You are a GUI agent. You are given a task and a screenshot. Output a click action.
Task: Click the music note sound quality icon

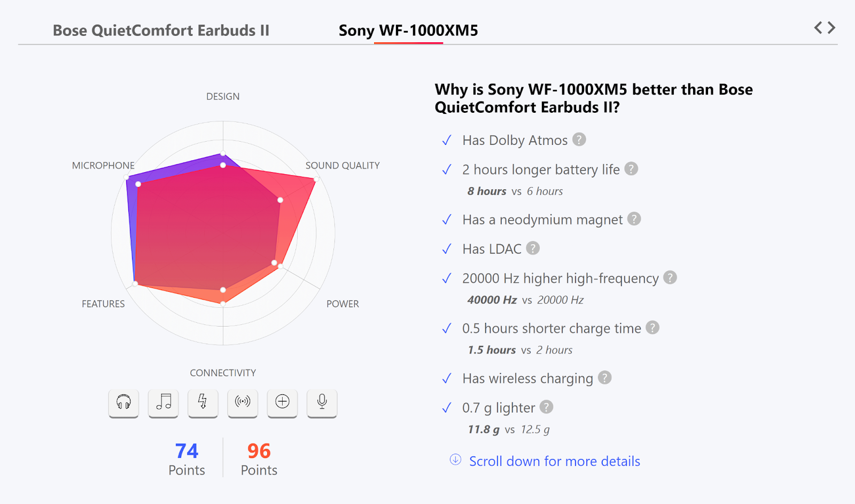pyautogui.click(x=163, y=404)
